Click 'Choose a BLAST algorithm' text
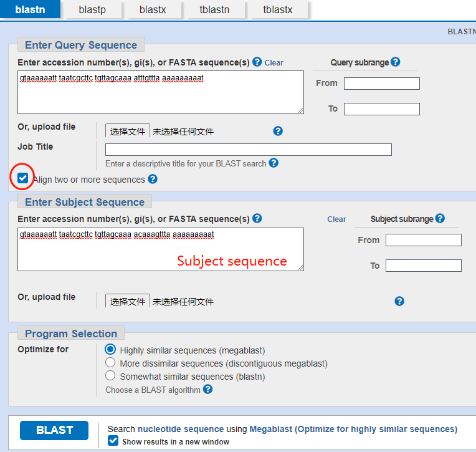 [153, 390]
